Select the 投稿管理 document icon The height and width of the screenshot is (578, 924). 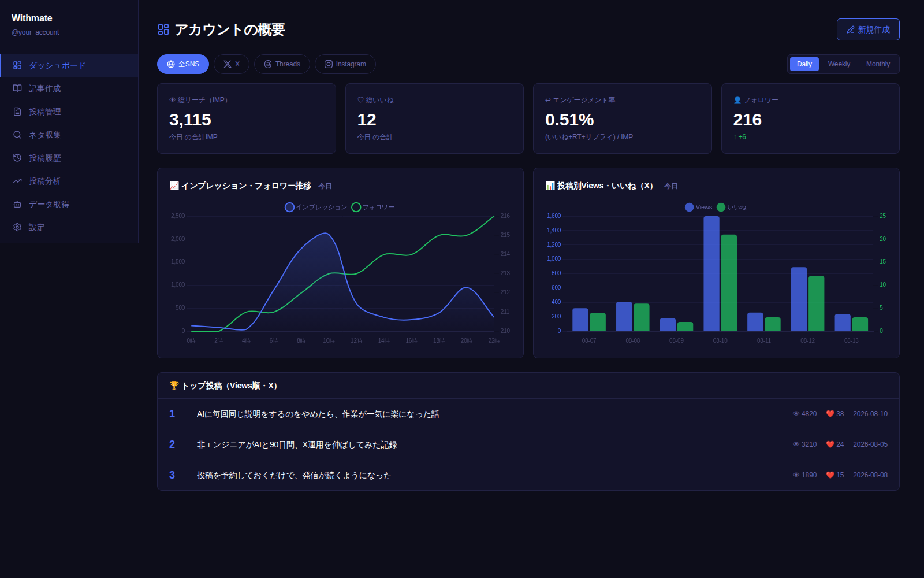pos(17,112)
